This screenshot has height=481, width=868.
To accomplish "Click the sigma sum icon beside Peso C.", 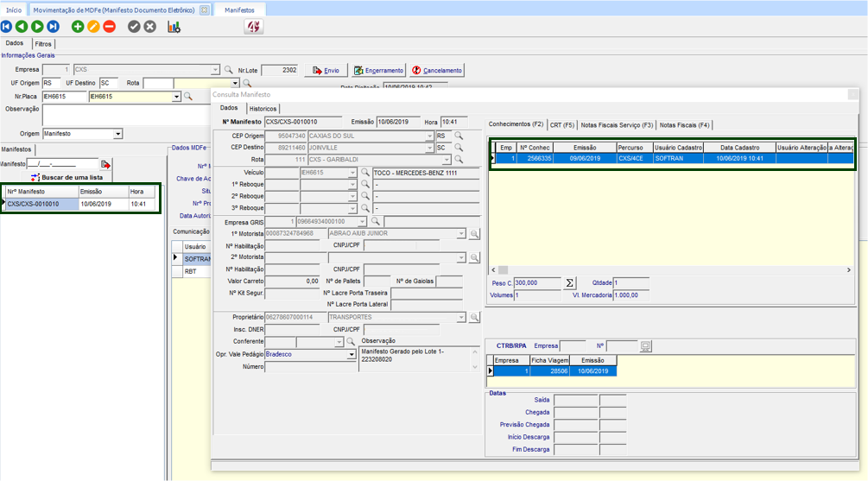I will (570, 282).
